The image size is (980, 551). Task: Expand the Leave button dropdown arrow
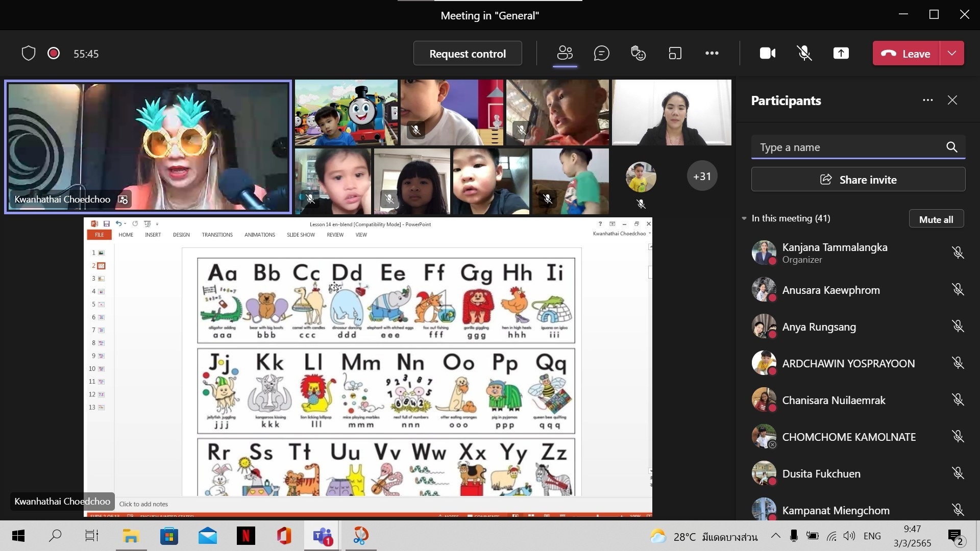click(x=952, y=54)
